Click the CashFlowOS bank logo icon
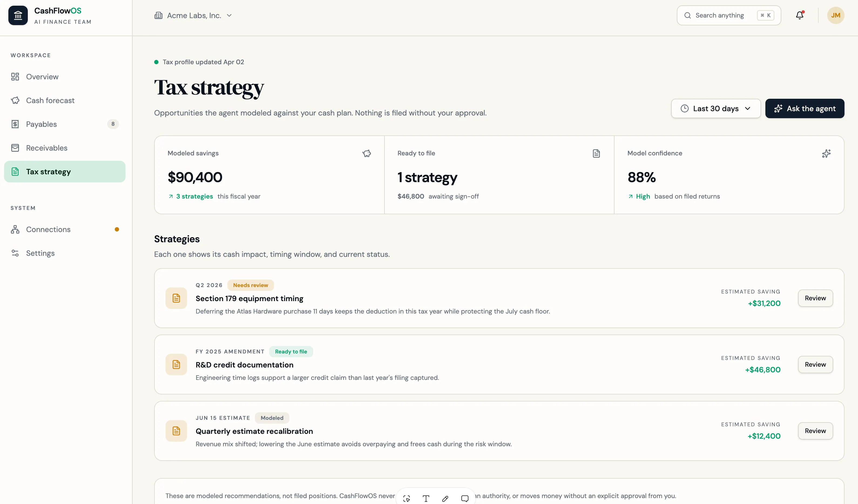Screen dimensions: 858x504 [x=18, y=15]
